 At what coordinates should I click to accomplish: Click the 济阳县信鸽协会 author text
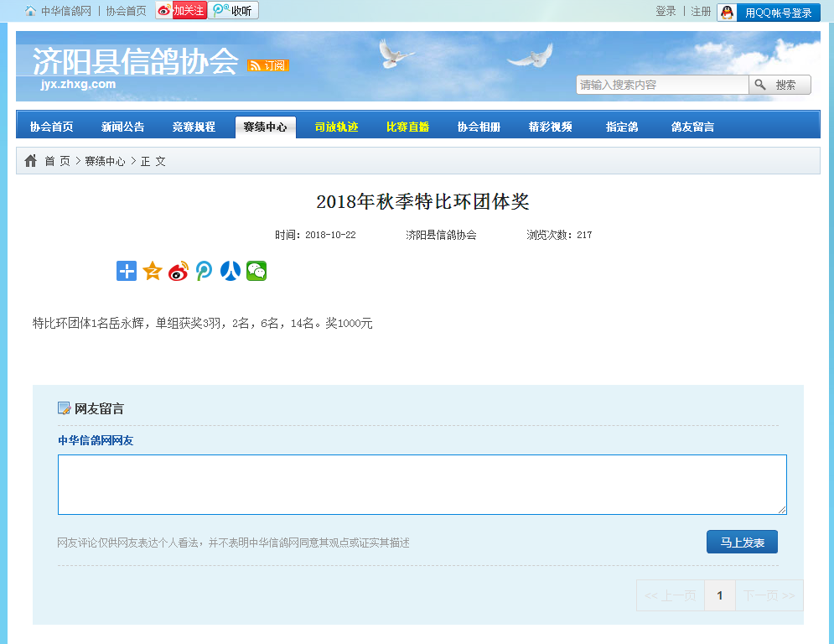click(441, 235)
